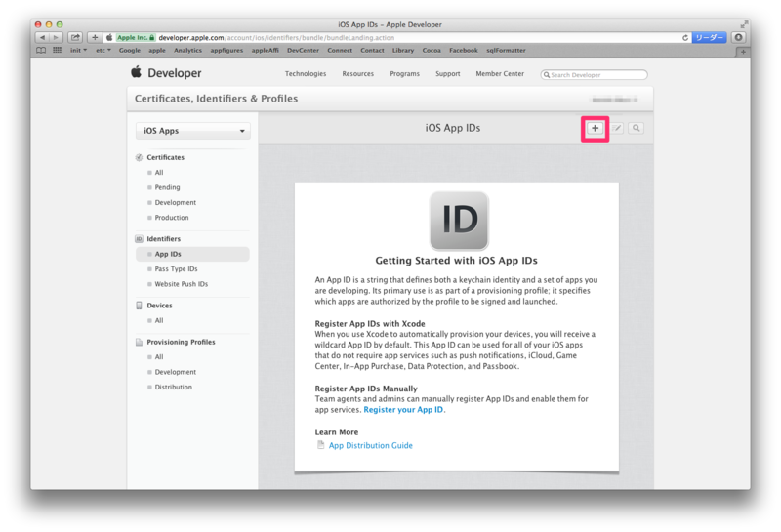Open the apple bookmark
Screen dimensions: 781x532
[x=157, y=51]
